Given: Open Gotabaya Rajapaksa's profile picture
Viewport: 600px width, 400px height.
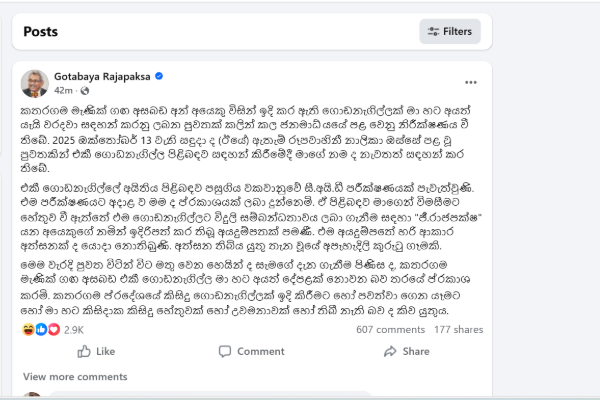Looking at the screenshot, I should point(35,82).
